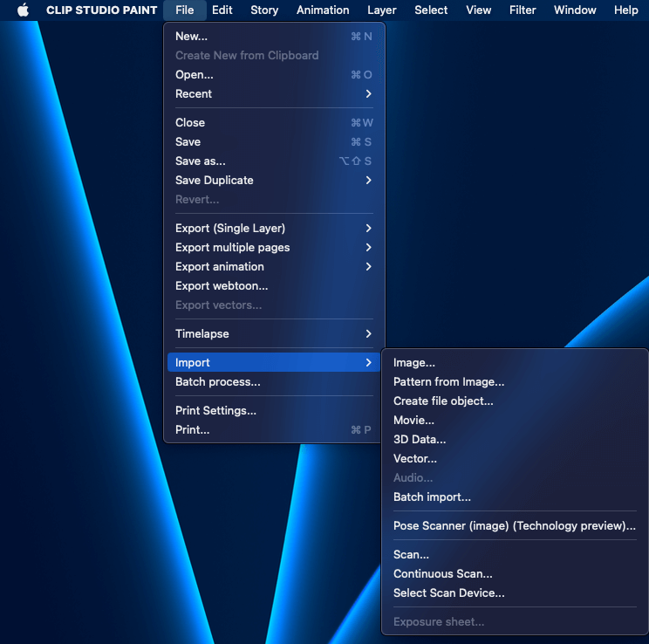Import Vector... from the submenu

(515, 458)
